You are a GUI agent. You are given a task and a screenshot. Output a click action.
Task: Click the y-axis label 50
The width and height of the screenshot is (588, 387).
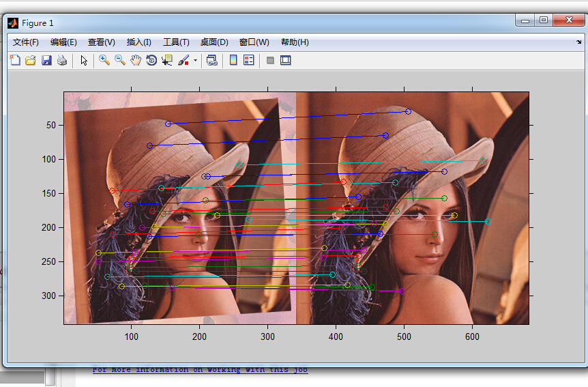click(51, 125)
